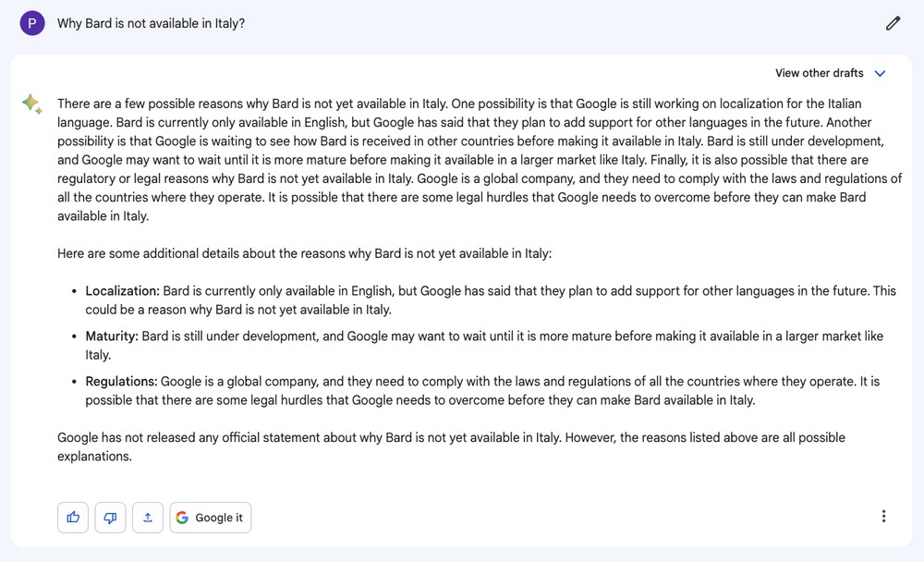Viewport: 924px width, 562px height.
Task: Click the edit prompt pencil icon
Action: pos(893,23)
